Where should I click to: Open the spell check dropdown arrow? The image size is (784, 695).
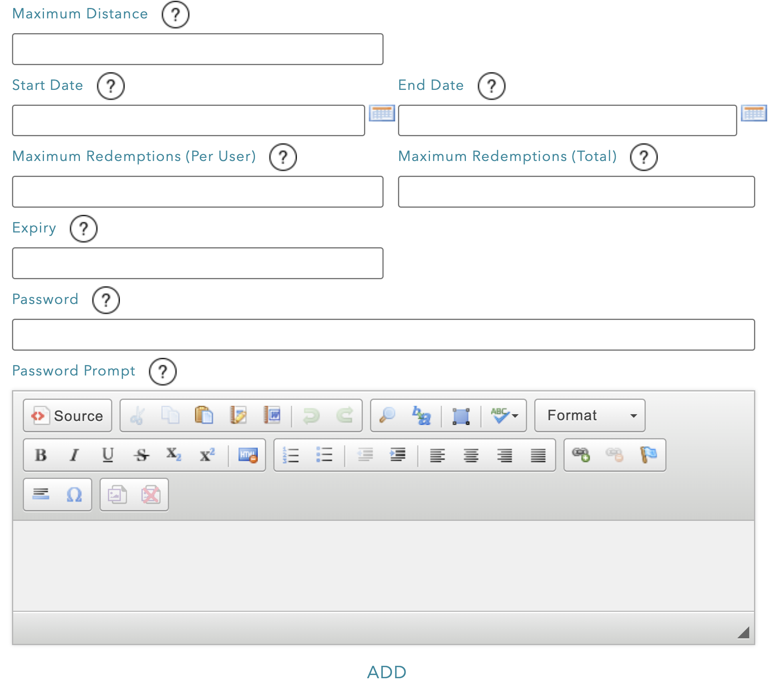coord(515,416)
